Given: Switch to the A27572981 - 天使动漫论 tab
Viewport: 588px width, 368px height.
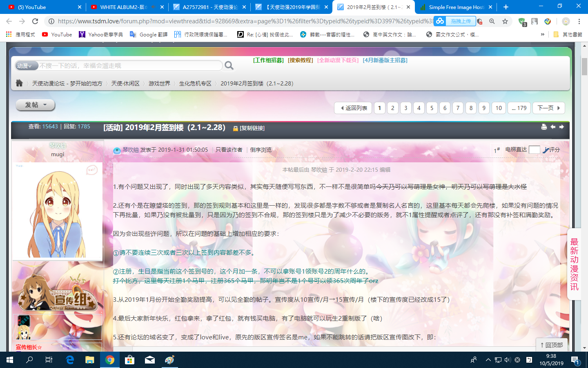Looking at the screenshot, I should [209, 7].
